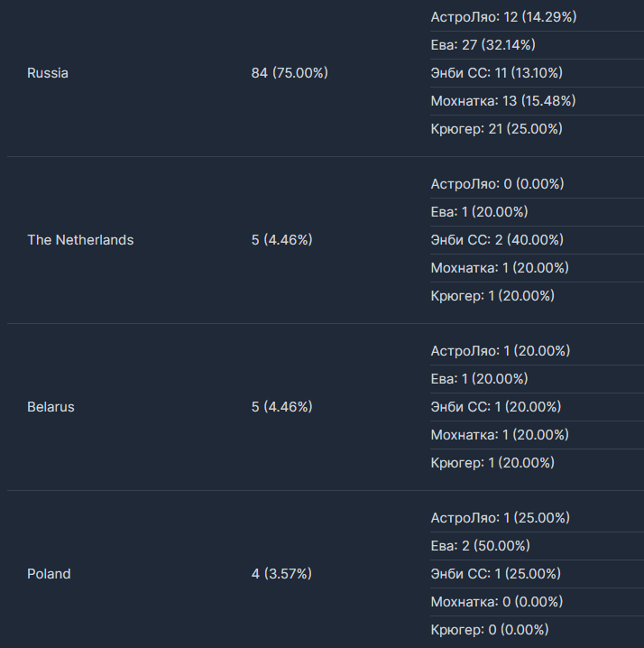Screen dimensions: 644x648
Task: Click АстроЛяо: 0 (0.00%) entry
Action: coord(497,184)
